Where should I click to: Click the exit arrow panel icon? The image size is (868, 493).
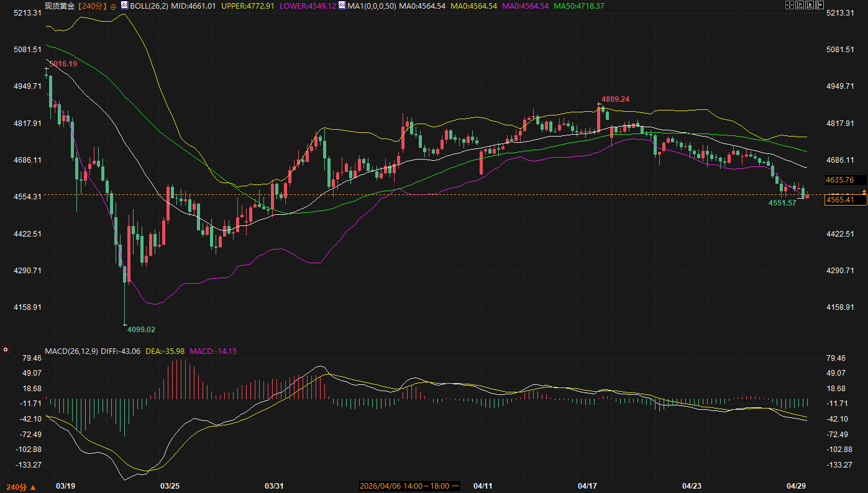point(820,5)
